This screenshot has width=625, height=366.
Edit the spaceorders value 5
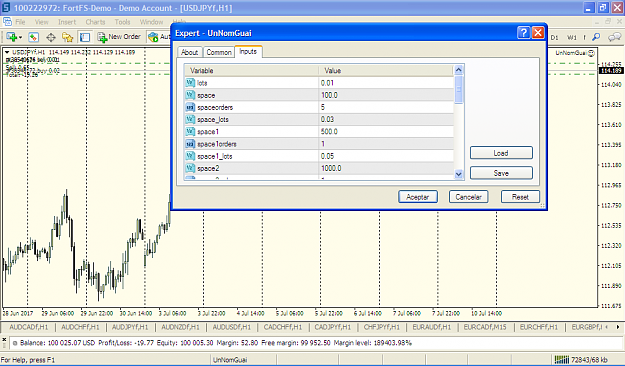click(x=386, y=107)
